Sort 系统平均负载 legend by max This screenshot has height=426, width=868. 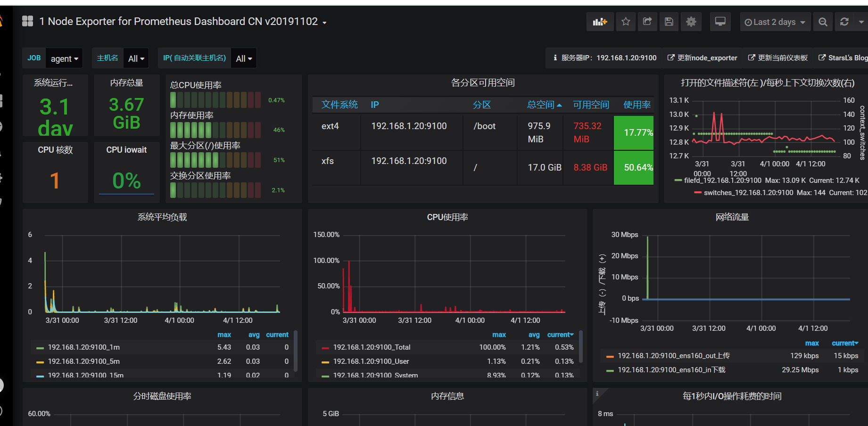click(224, 335)
